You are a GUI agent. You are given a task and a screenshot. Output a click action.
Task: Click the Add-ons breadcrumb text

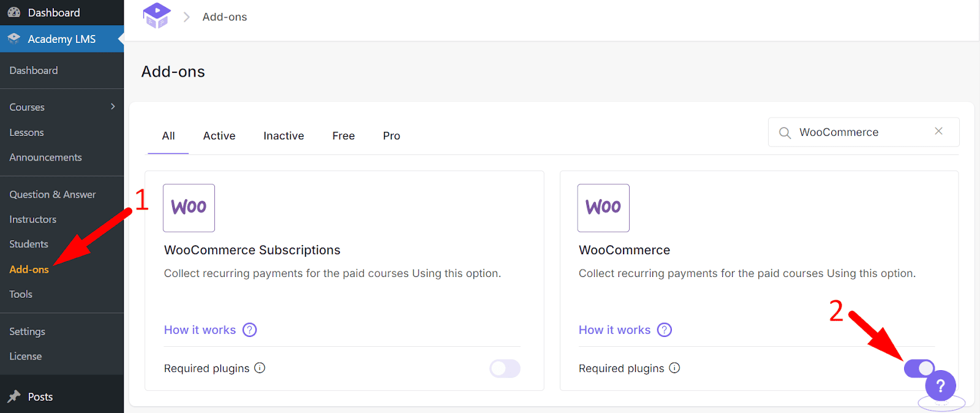pos(225,17)
